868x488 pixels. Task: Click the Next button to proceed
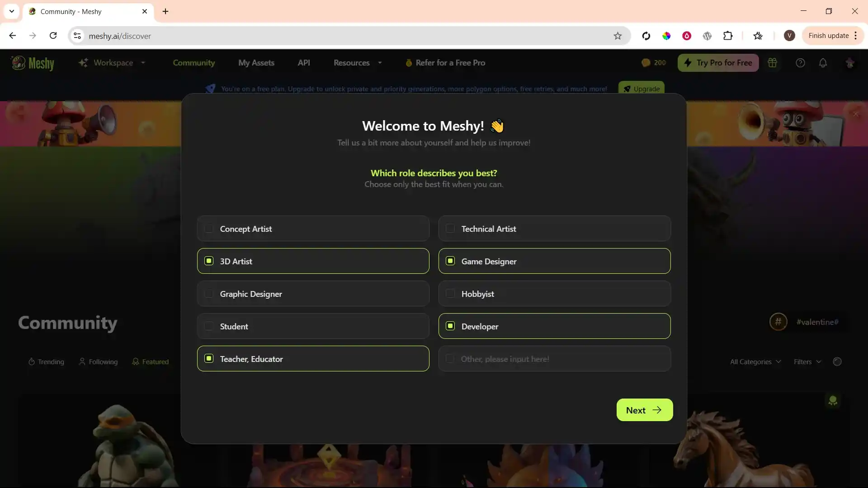pyautogui.click(x=644, y=410)
